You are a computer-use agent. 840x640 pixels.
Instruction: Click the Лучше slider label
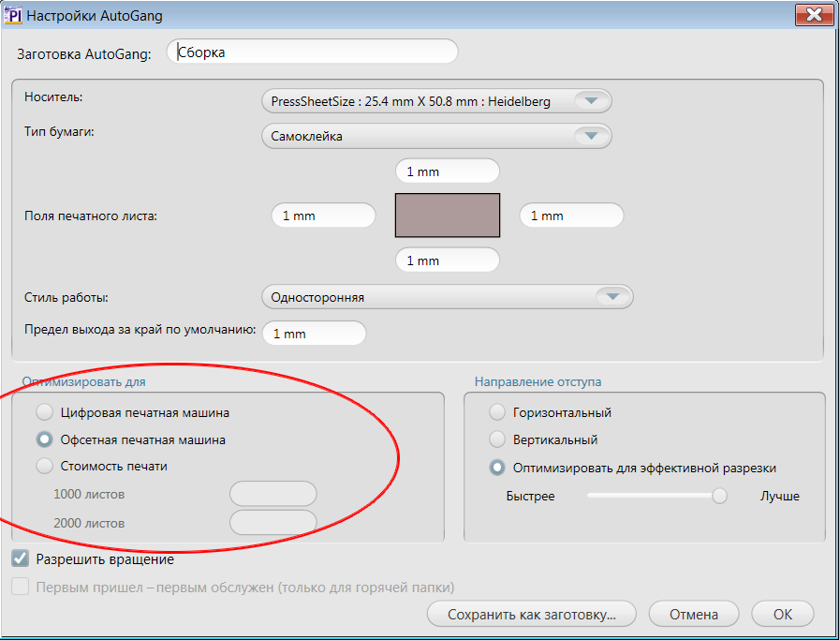(x=779, y=497)
